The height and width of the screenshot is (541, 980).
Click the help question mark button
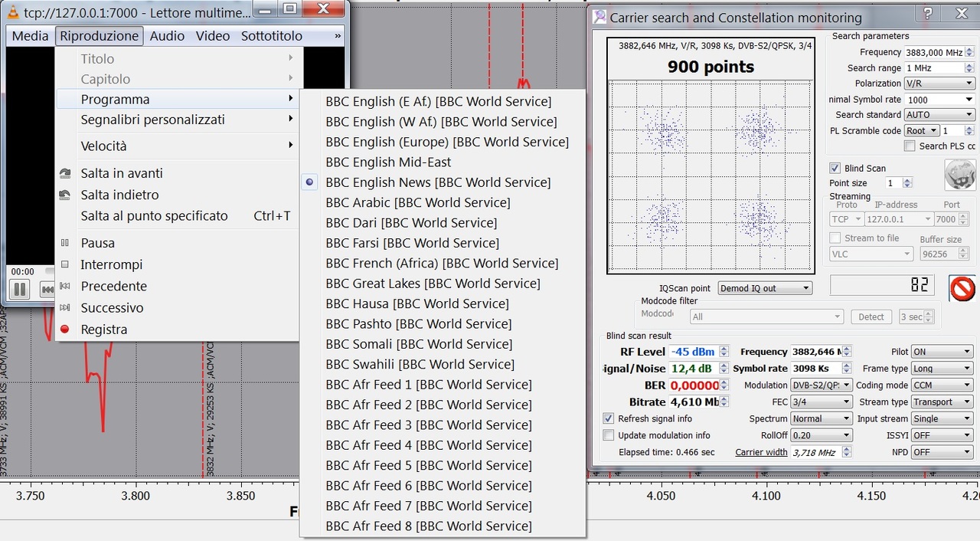tap(928, 14)
